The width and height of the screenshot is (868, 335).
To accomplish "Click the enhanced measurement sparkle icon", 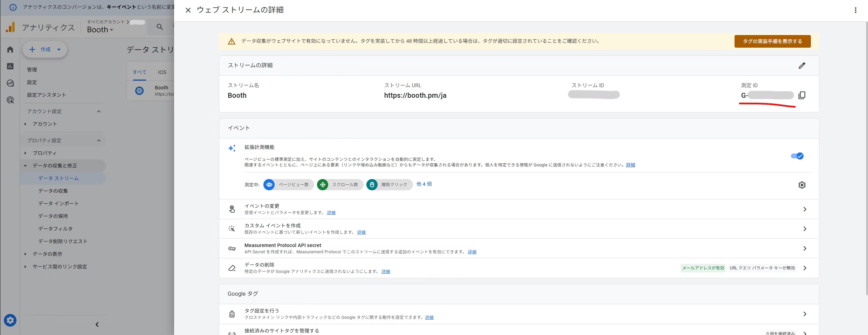I will (x=232, y=148).
